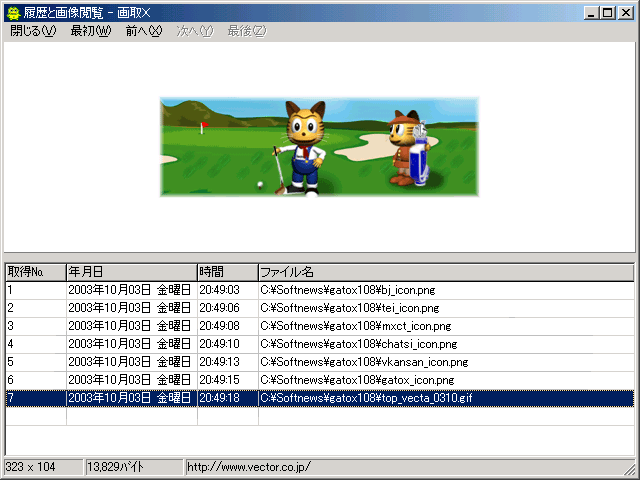Click the date cell in row 5
Viewport: 640px width, 480px height.
coord(130,362)
